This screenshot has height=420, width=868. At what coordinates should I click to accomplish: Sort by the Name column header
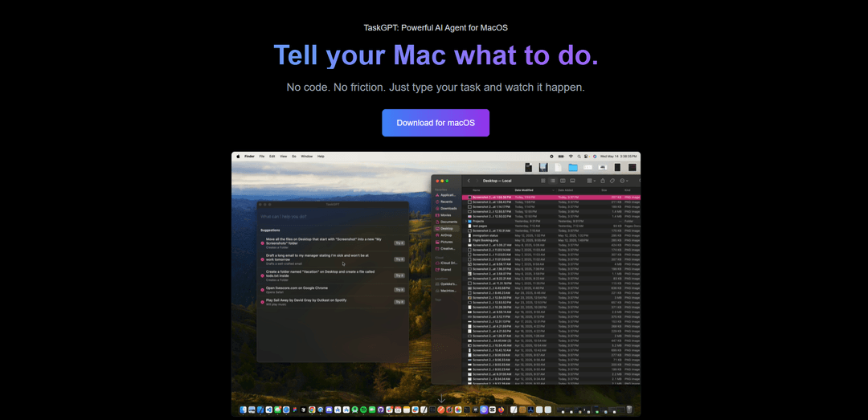coord(476,190)
